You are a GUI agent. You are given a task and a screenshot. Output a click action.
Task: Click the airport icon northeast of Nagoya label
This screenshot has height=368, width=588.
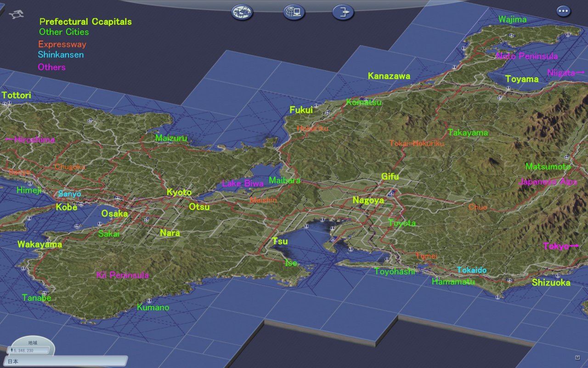coord(391,194)
